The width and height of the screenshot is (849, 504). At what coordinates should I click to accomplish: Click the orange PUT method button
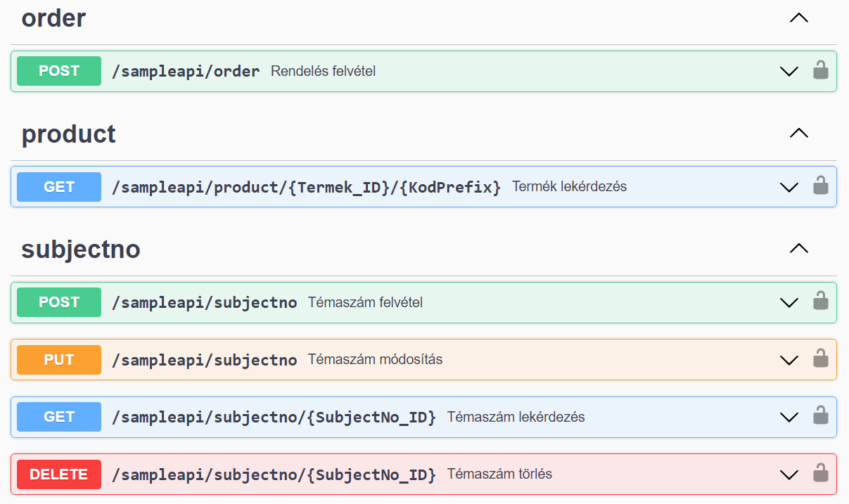[x=59, y=360]
